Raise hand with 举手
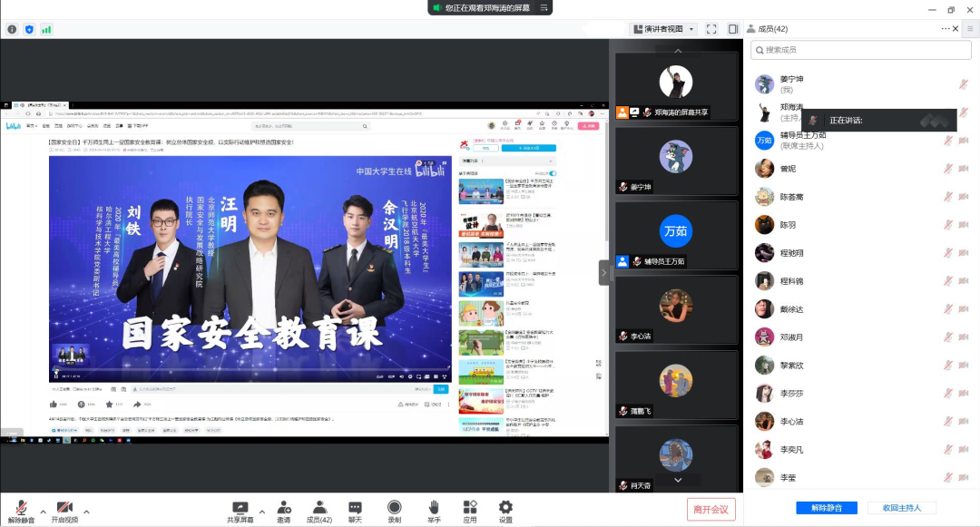The width and height of the screenshot is (980, 527). coord(434,512)
